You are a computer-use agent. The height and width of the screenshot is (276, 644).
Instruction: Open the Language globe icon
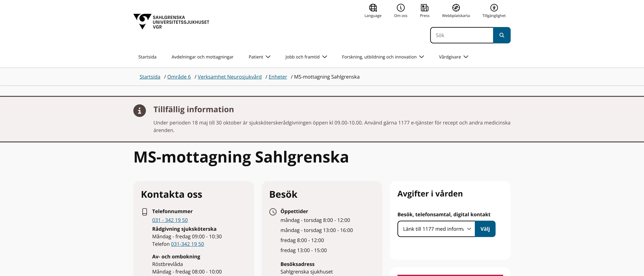pos(373,8)
